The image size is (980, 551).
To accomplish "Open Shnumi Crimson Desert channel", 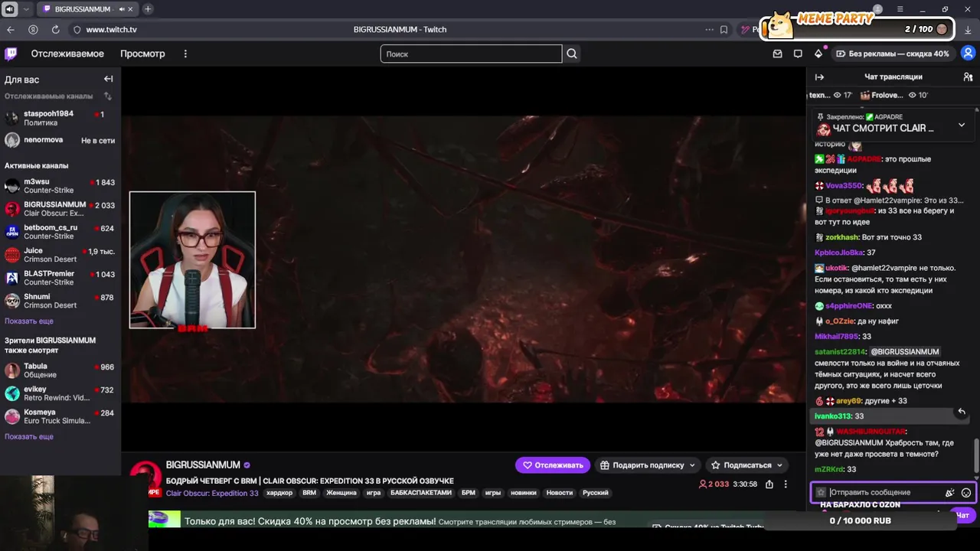I will tap(60, 301).
